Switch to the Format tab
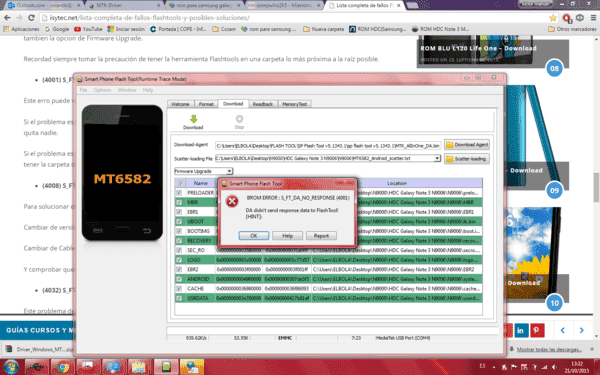 pos(206,104)
